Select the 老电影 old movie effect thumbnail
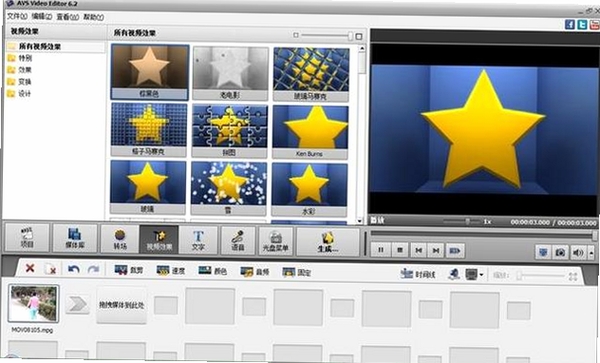 click(231, 73)
